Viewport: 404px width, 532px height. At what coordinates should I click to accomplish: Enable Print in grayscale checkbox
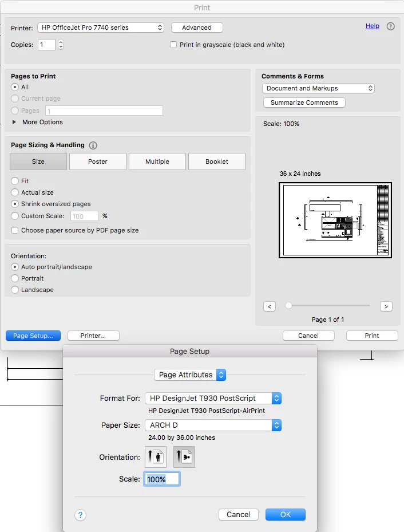(173, 45)
